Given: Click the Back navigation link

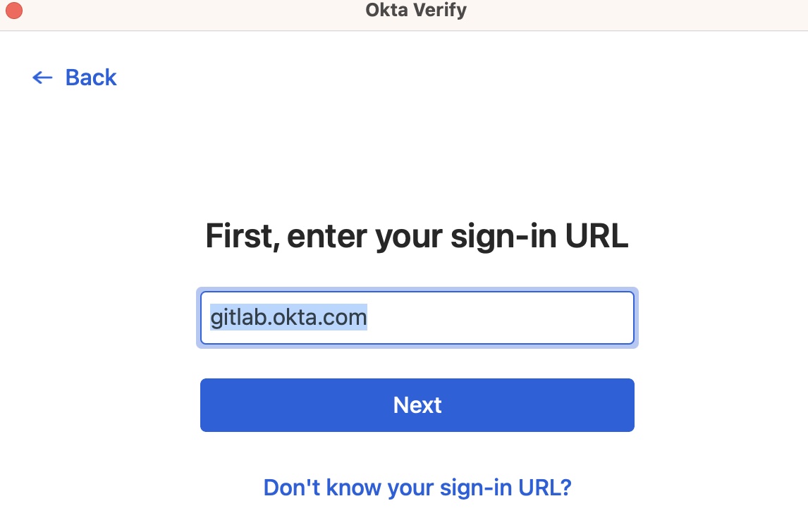Looking at the screenshot, I should point(90,78).
